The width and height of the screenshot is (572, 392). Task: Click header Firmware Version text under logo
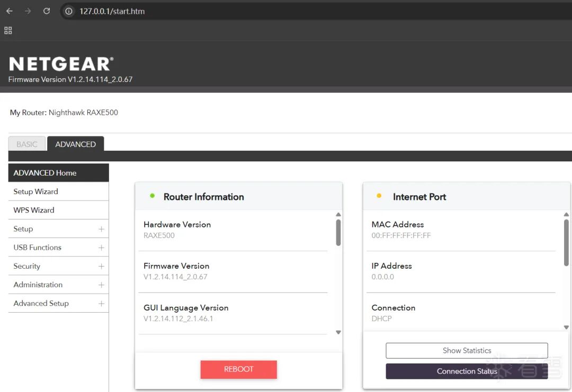pyautogui.click(x=70, y=79)
